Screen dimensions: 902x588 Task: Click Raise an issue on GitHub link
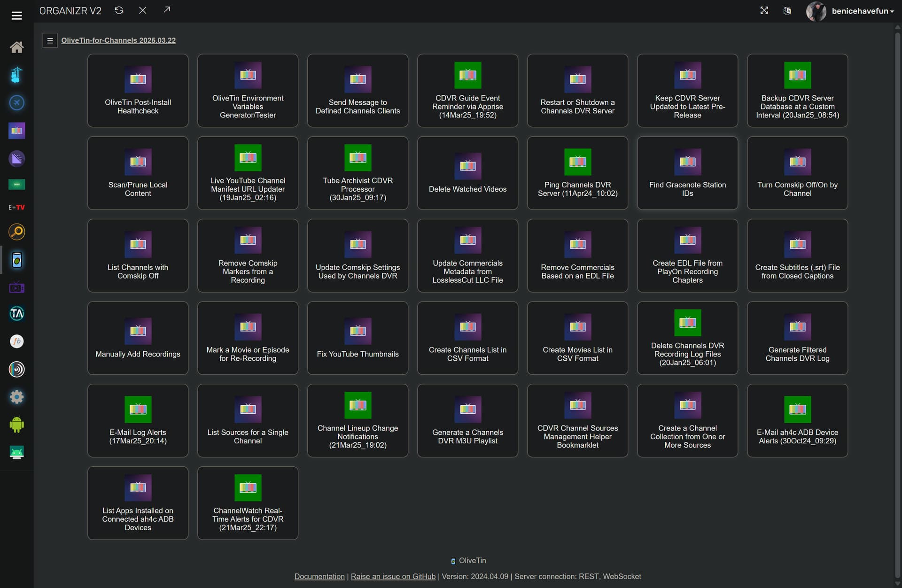coord(393,576)
